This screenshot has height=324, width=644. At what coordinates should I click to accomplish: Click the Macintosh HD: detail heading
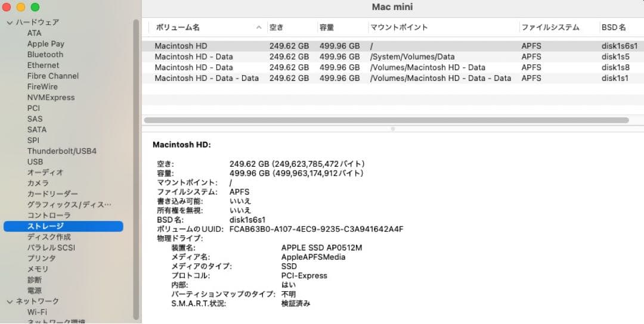coord(181,145)
